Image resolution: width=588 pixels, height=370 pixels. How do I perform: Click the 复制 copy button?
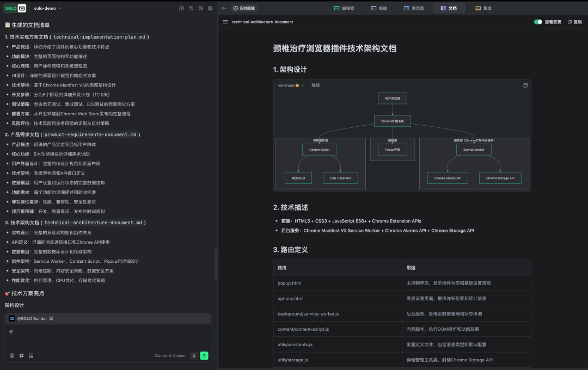click(x=574, y=22)
